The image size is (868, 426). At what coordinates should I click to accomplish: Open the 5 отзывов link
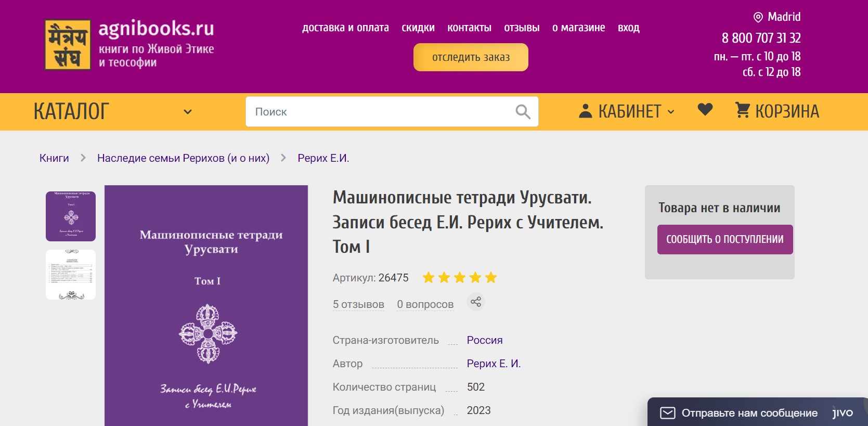click(x=358, y=304)
